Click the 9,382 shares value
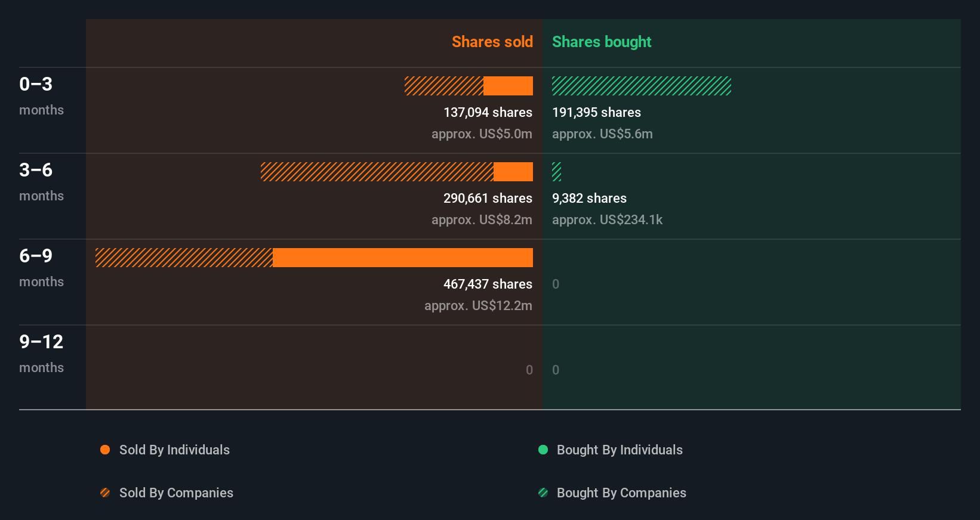980x520 pixels. point(589,198)
